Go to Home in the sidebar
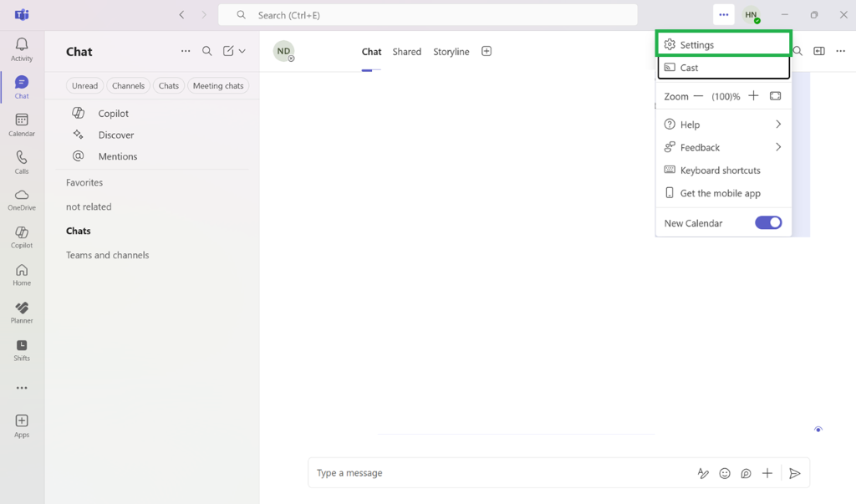Screen dimensions: 856x504 [22, 275]
